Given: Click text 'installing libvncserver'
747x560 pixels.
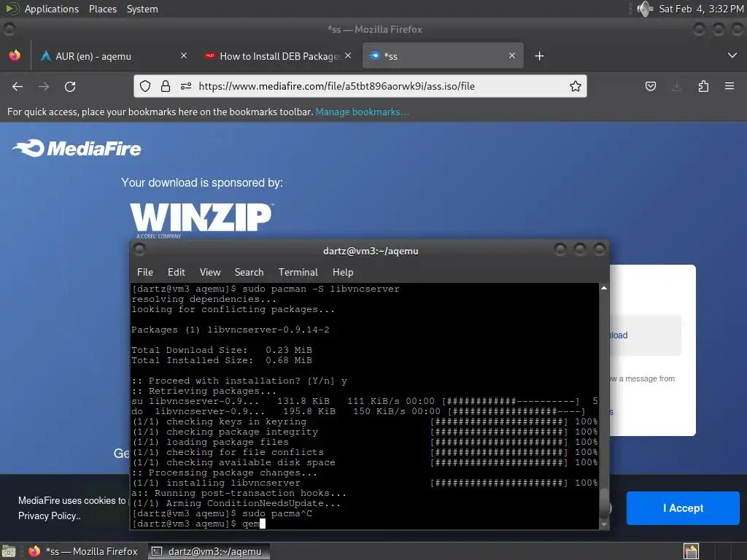Looking at the screenshot, I should tap(233, 483).
